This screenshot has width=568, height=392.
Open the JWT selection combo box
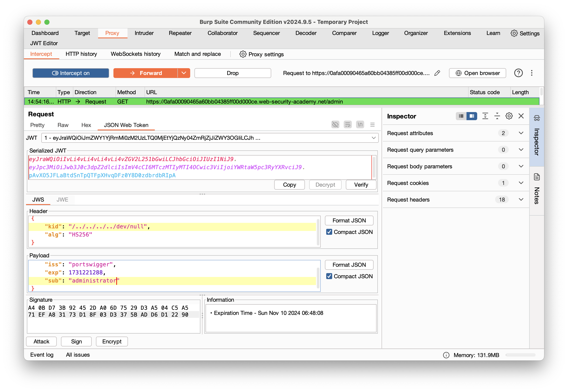click(210, 138)
